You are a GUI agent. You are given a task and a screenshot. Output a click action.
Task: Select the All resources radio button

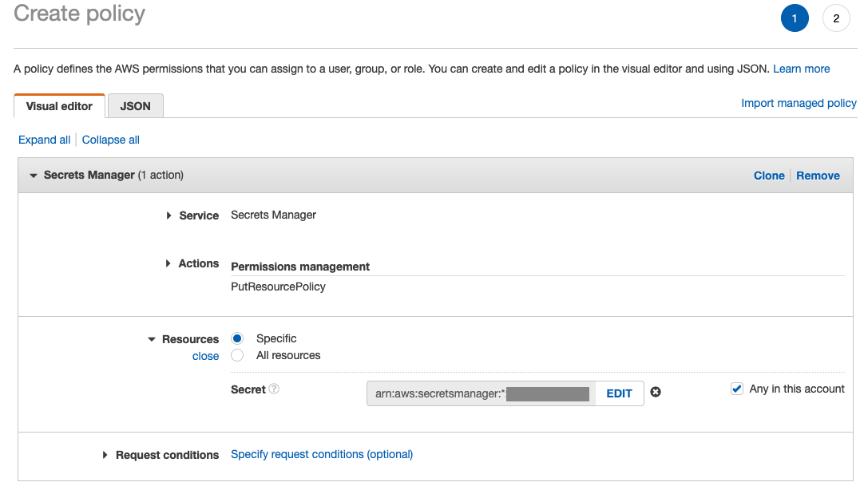click(237, 355)
